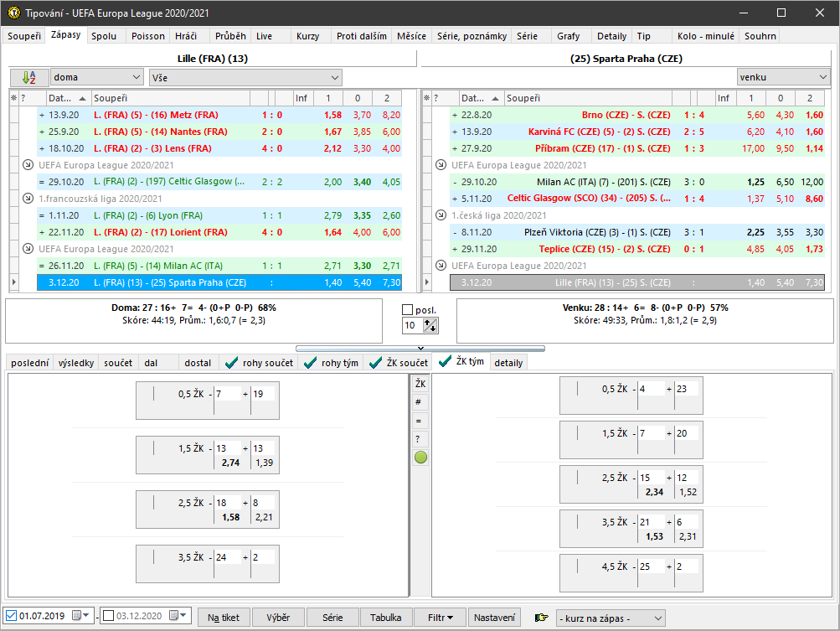Select the 8.11.20 Plzeň Viktoria match row
This screenshot has width=840, height=631.
click(637, 232)
